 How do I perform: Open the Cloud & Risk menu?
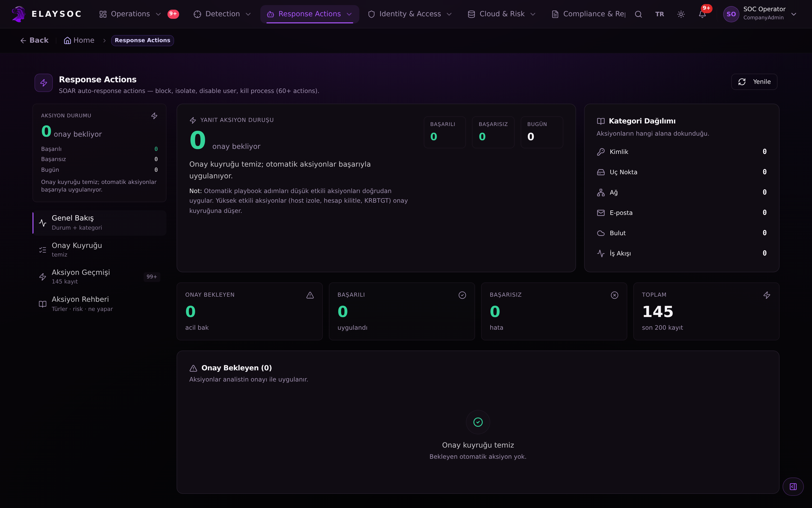point(502,14)
